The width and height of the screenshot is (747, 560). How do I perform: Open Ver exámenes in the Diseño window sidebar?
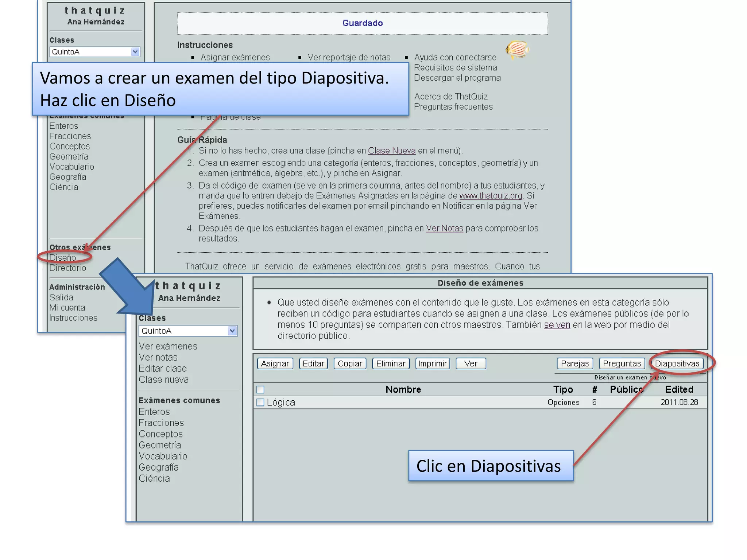(168, 346)
